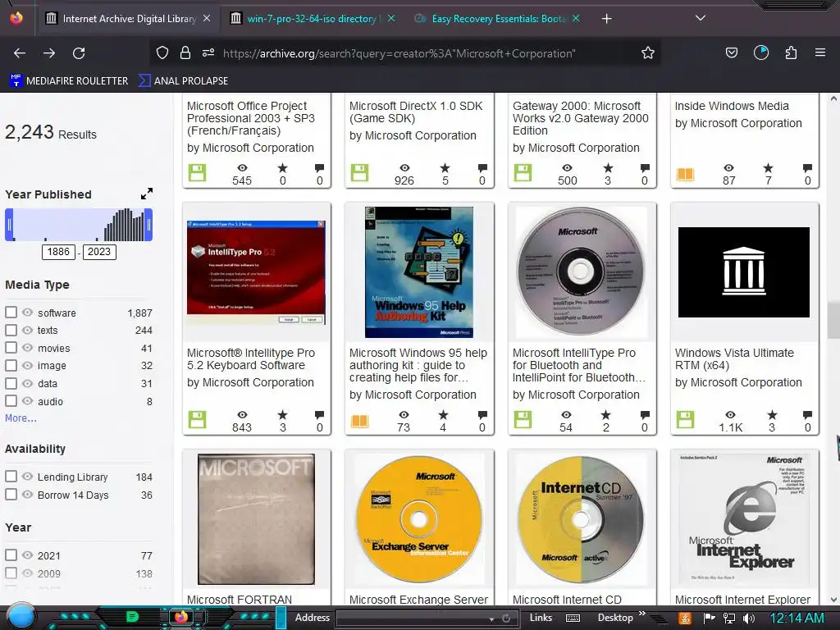
Task: Click the book icon on Windows 95 help authoring kit
Action: (360, 421)
